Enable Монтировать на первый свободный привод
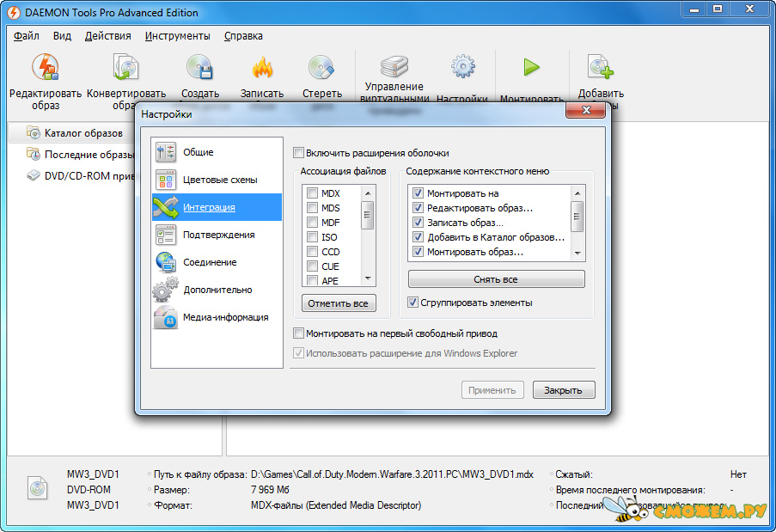This screenshot has width=776, height=532. pos(298,333)
